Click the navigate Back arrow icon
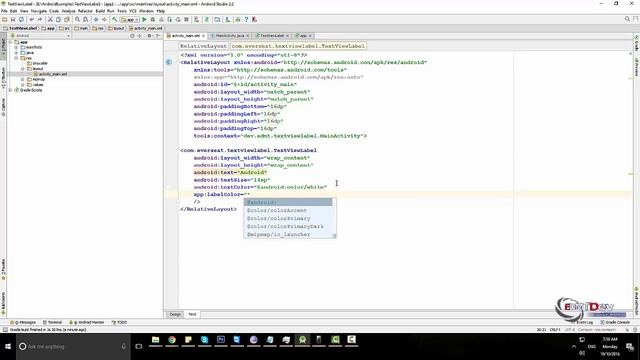The height and width of the screenshot is (360, 640). point(96,20)
